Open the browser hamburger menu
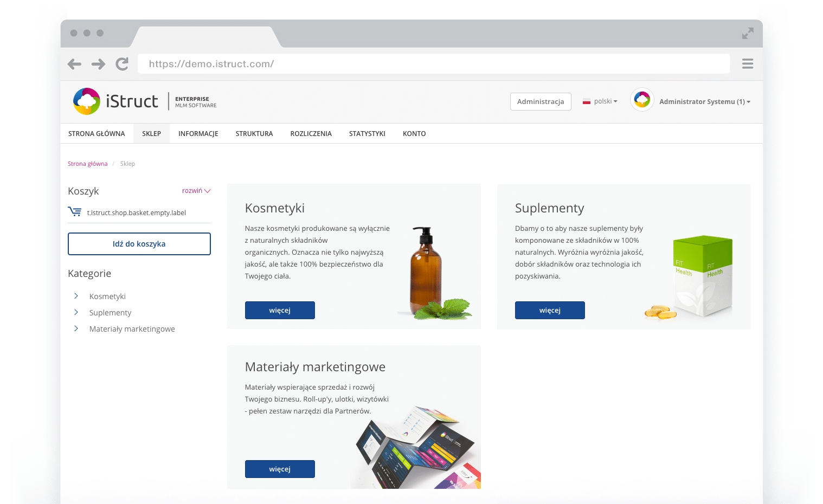This screenshot has width=823, height=504. pyautogui.click(x=747, y=63)
